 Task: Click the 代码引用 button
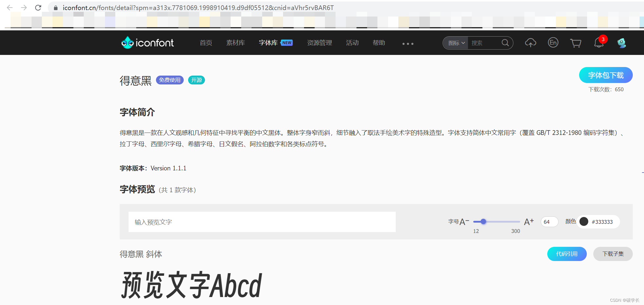(x=567, y=254)
